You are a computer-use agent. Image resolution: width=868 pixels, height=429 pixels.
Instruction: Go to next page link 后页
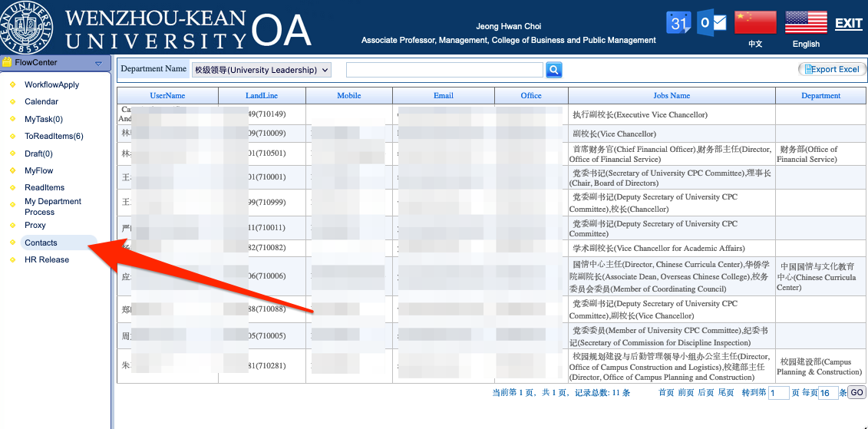706,392
